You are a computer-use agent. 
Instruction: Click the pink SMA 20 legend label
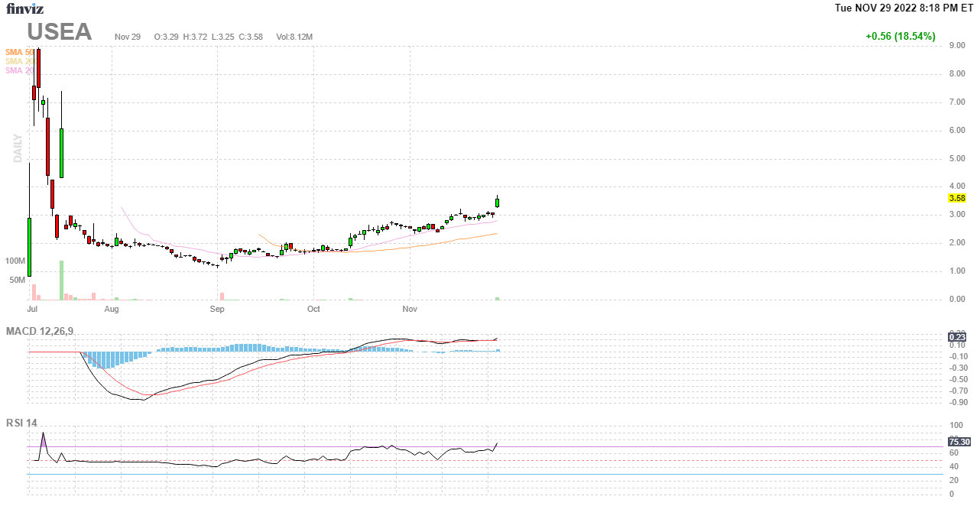19,70
